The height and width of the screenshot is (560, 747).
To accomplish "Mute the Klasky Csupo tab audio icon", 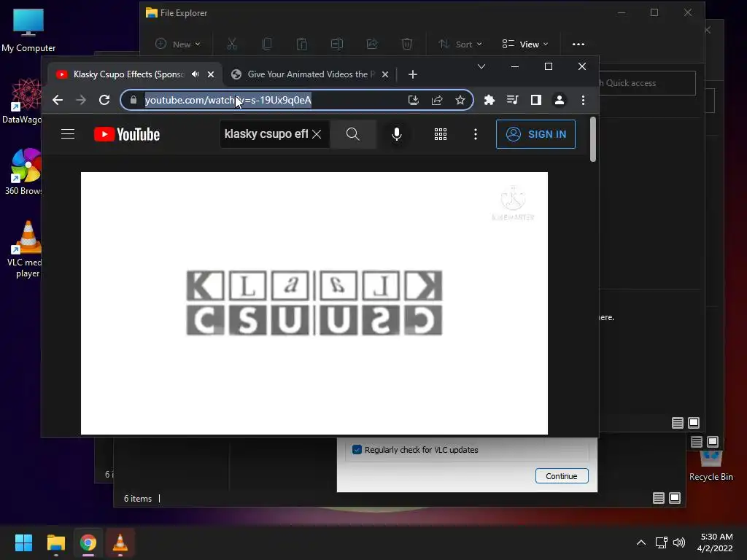I will (196, 74).
